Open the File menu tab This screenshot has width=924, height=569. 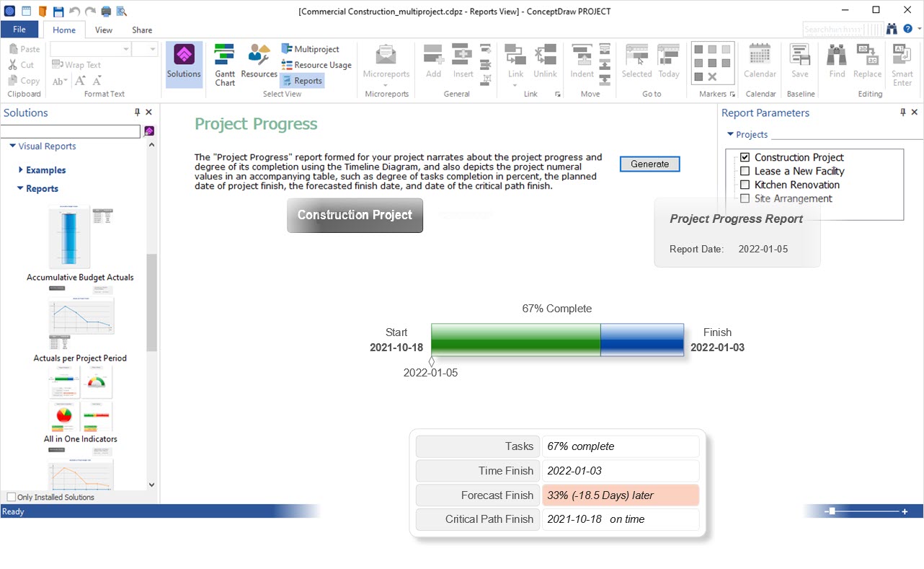pyautogui.click(x=19, y=30)
